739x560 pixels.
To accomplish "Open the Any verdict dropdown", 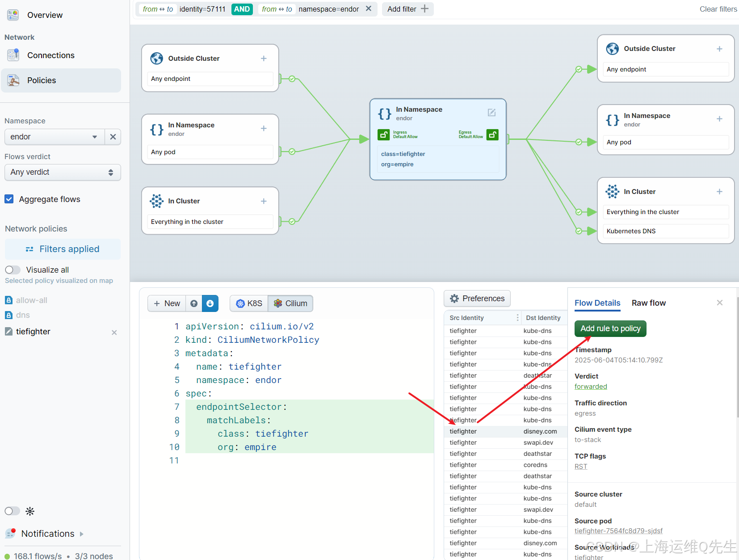I will (63, 172).
